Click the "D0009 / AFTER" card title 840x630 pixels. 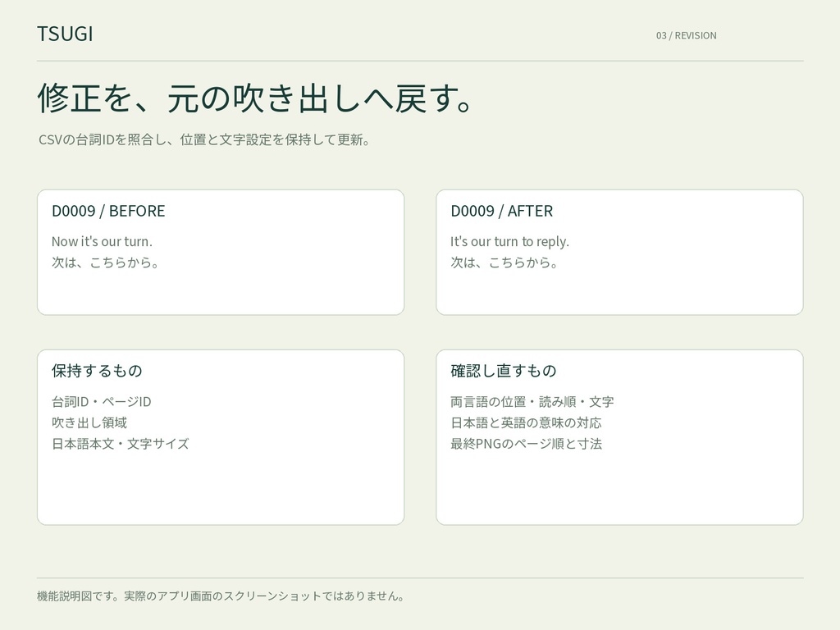(x=501, y=211)
